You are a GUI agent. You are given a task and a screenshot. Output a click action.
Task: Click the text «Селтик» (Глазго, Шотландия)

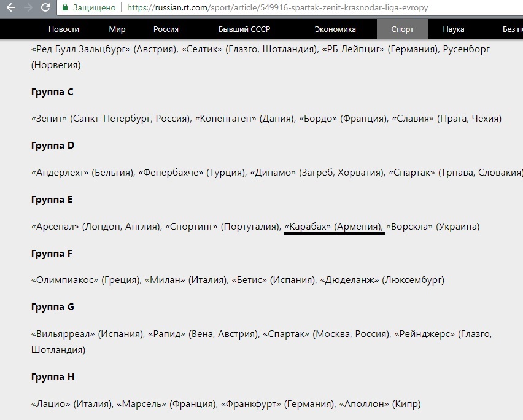[249, 49]
